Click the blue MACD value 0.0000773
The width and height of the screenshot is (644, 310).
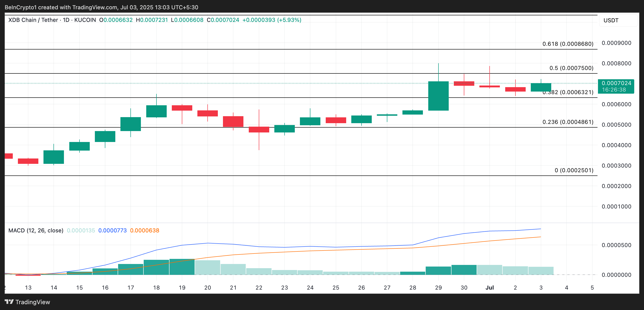(113, 230)
